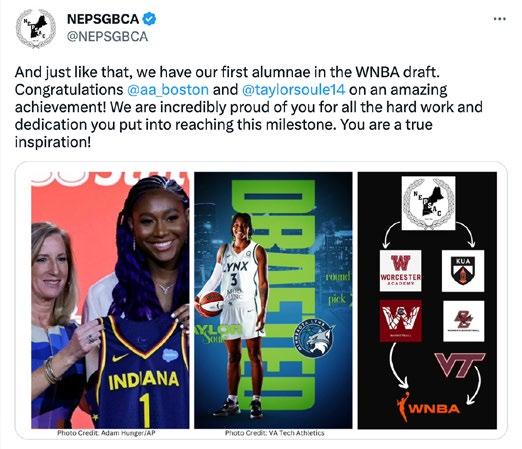Click the VA Tech Athletics photo credit
This screenshot has height=449, width=522.
coord(274,433)
